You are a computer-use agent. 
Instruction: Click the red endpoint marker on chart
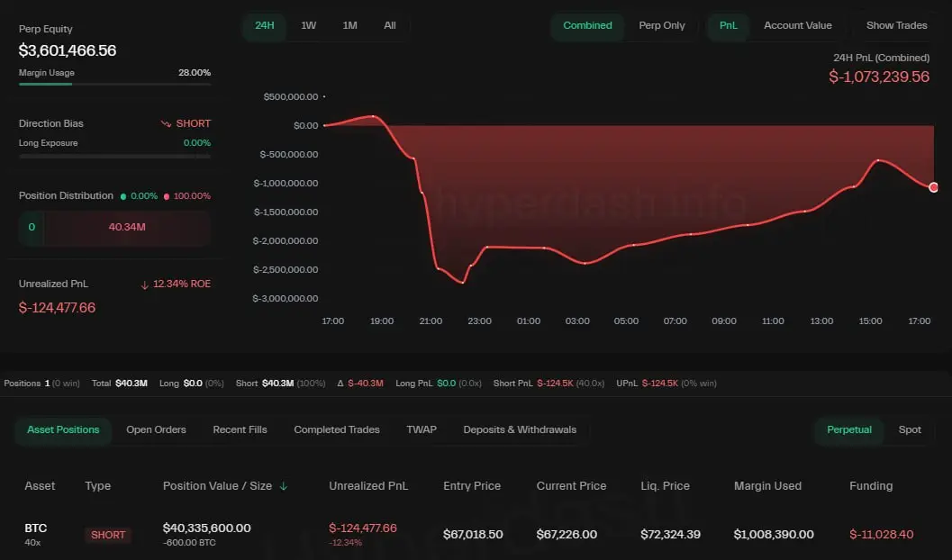(x=933, y=187)
